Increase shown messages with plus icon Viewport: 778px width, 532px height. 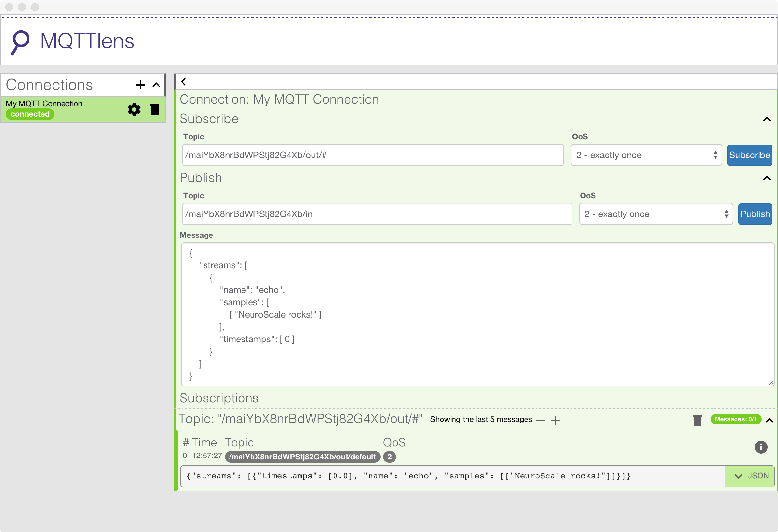[555, 420]
